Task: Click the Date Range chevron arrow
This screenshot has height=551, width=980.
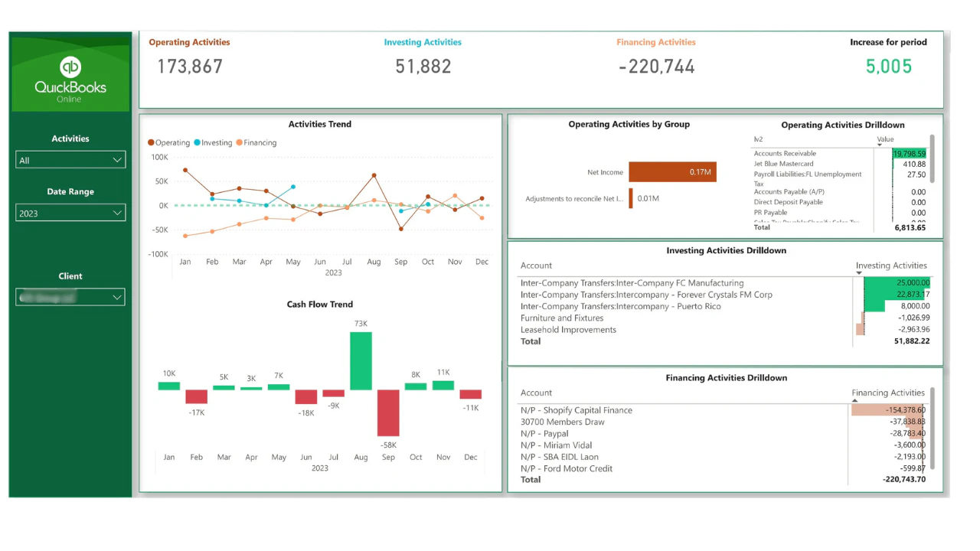Action: click(116, 213)
